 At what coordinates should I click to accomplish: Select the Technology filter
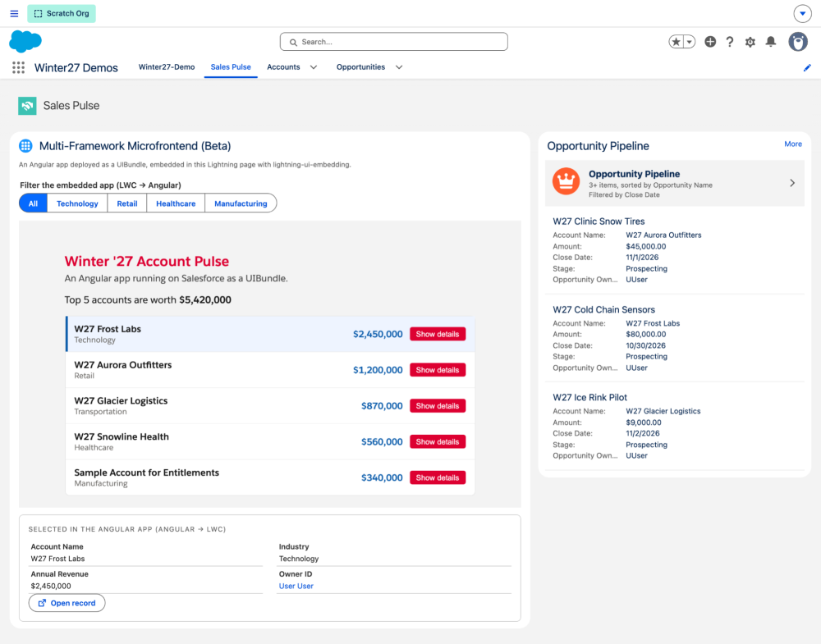coord(77,203)
